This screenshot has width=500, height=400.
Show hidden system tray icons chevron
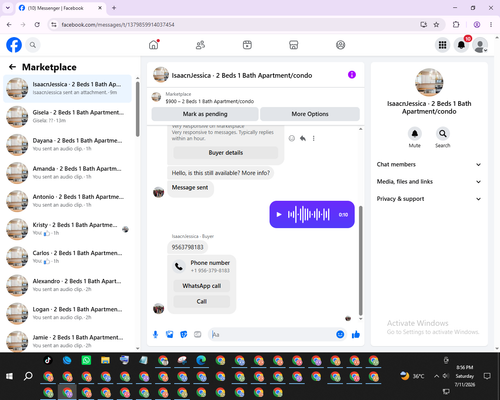pyautogui.click(x=436, y=376)
